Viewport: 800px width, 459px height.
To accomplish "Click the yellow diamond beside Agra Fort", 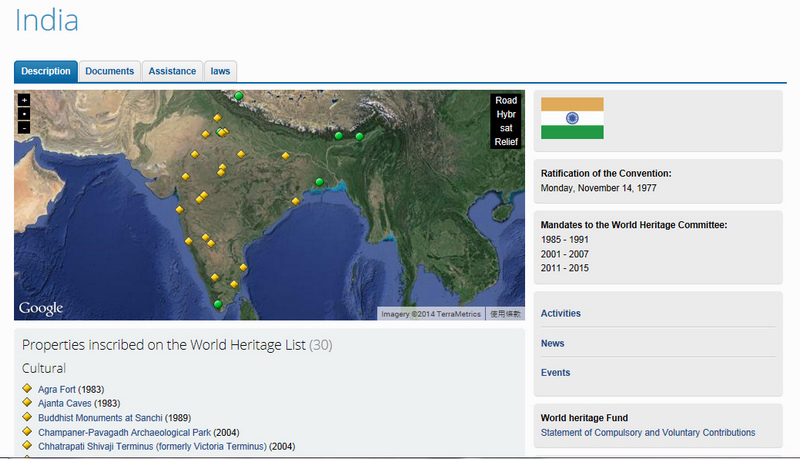I will click(x=28, y=388).
